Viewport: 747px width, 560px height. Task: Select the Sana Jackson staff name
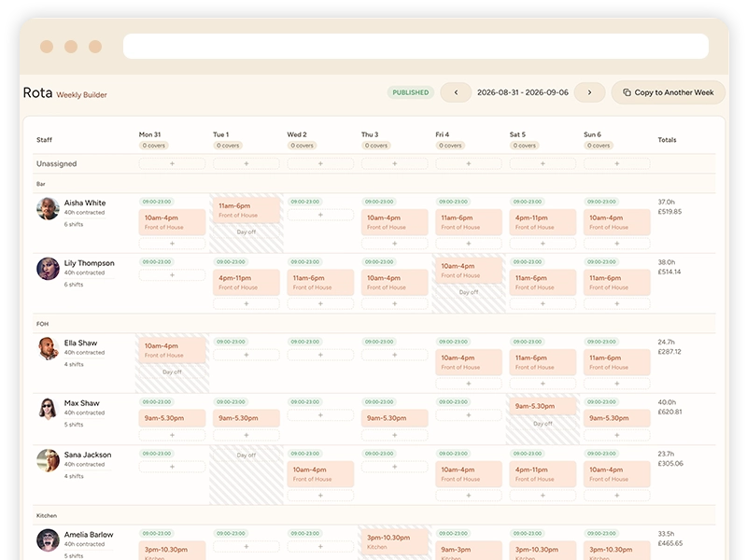coord(88,455)
